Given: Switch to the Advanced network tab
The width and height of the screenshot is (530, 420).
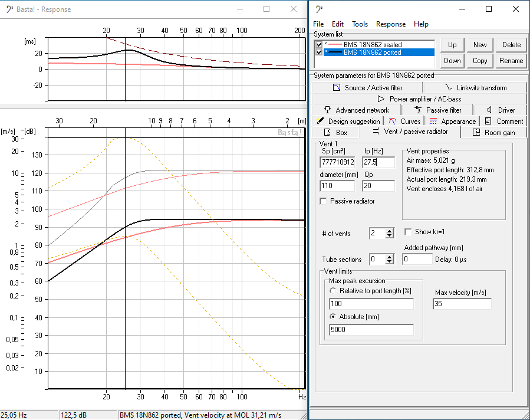Looking at the screenshot, I should coord(357,110).
